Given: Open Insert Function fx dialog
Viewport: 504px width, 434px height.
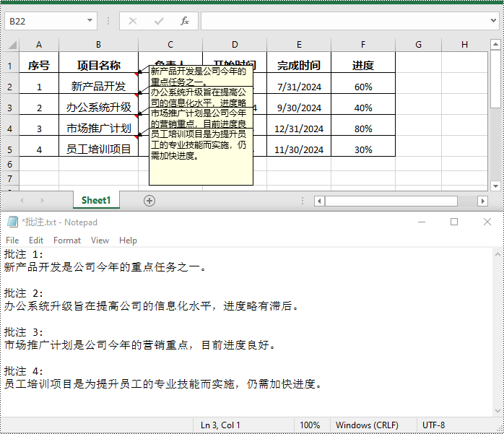Looking at the screenshot, I should tap(185, 21).
